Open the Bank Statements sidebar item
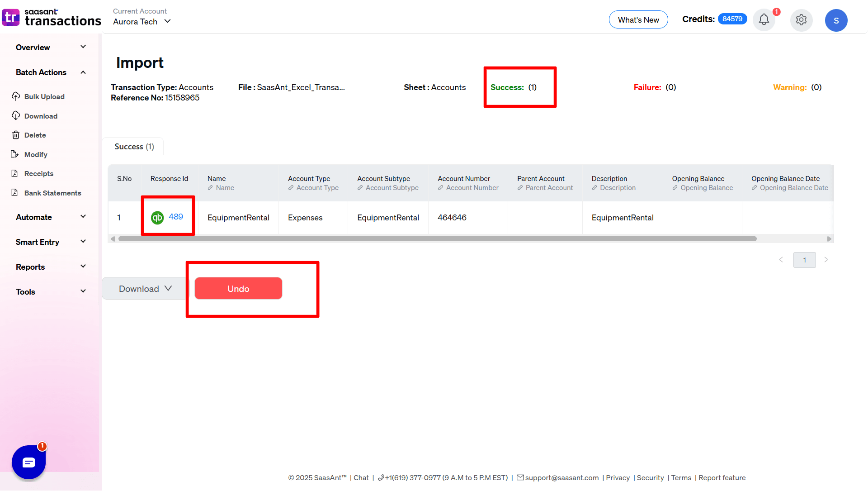The height and width of the screenshot is (491, 868). click(52, 193)
